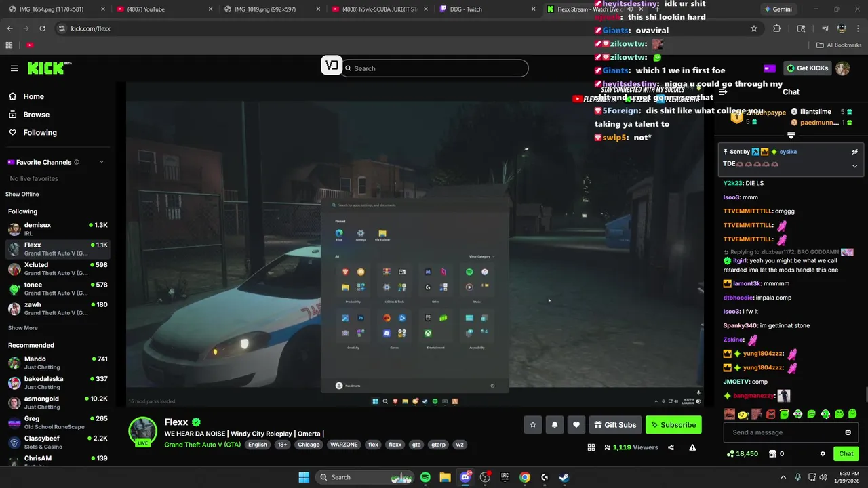Click the Gift Subs button

pyautogui.click(x=615, y=425)
